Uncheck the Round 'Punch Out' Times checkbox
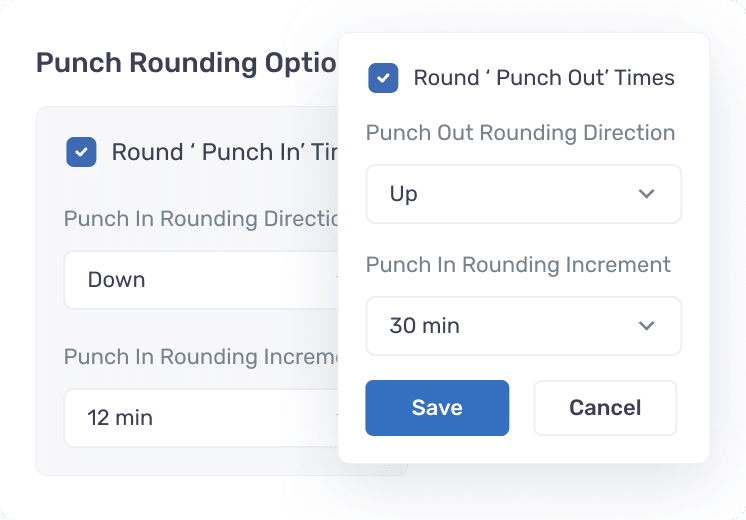Image resolution: width=746 pixels, height=520 pixels. [x=383, y=78]
